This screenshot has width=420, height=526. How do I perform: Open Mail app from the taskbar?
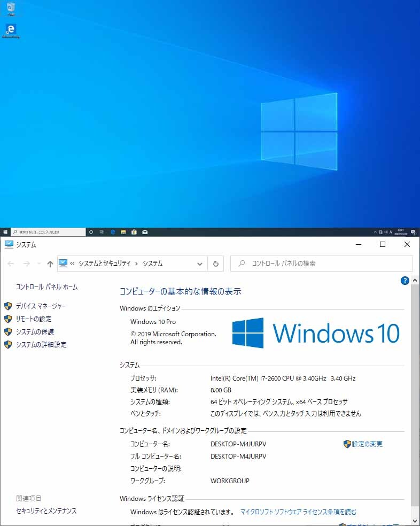(145, 232)
